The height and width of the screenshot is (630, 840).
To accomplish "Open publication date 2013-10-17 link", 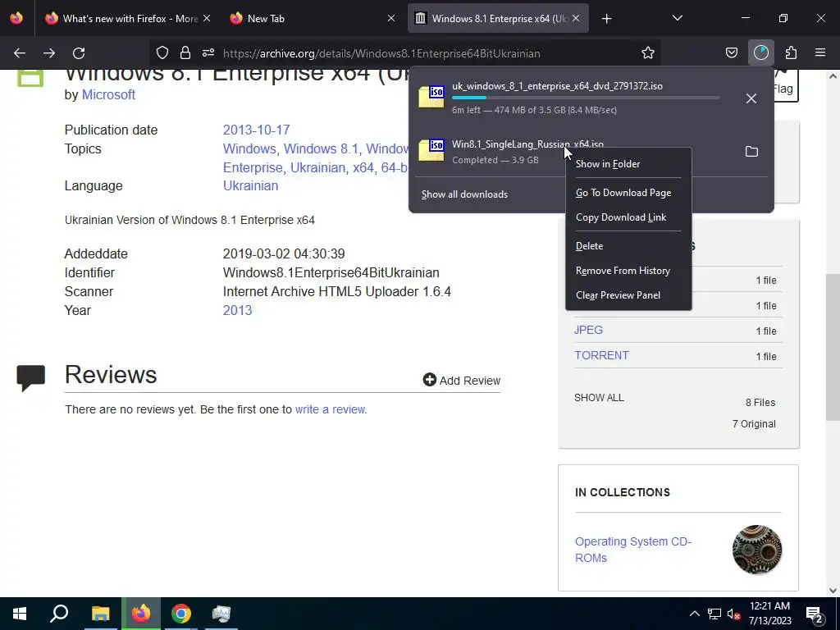I will (256, 130).
